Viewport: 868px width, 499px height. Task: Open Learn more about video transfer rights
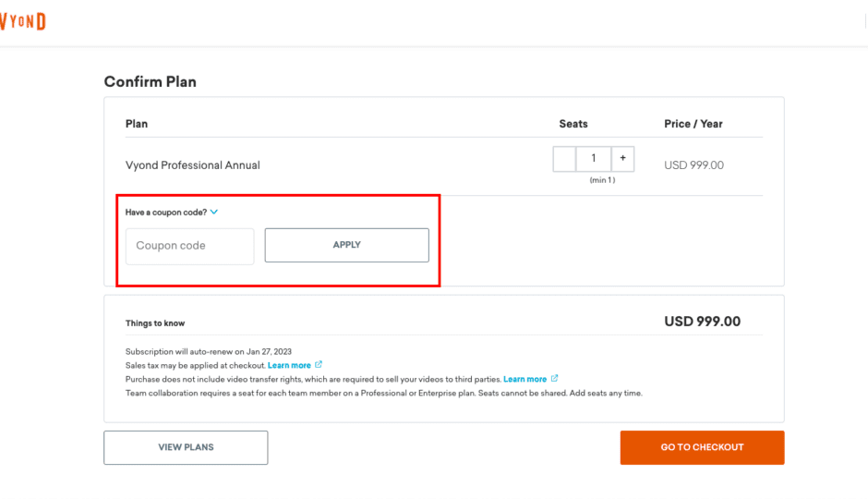pos(524,380)
